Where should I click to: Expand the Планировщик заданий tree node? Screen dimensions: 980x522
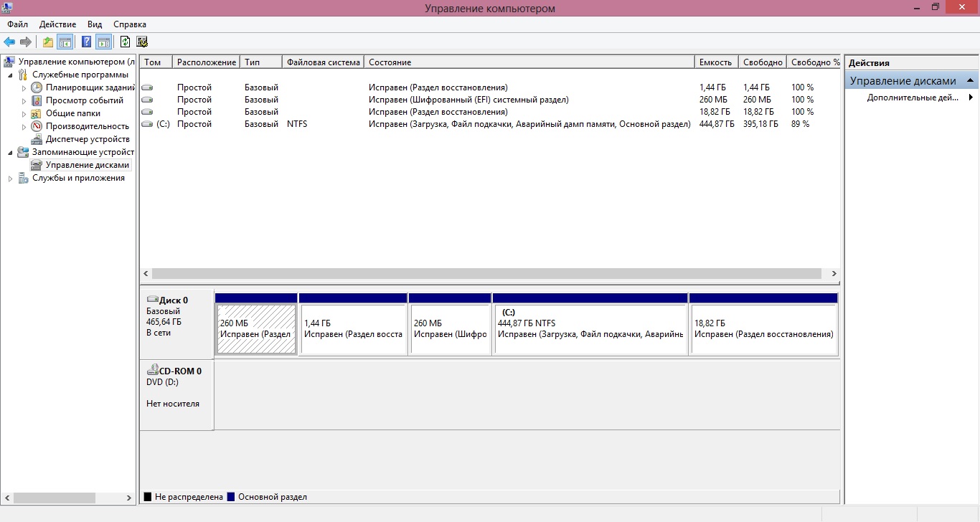click(24, 87)
